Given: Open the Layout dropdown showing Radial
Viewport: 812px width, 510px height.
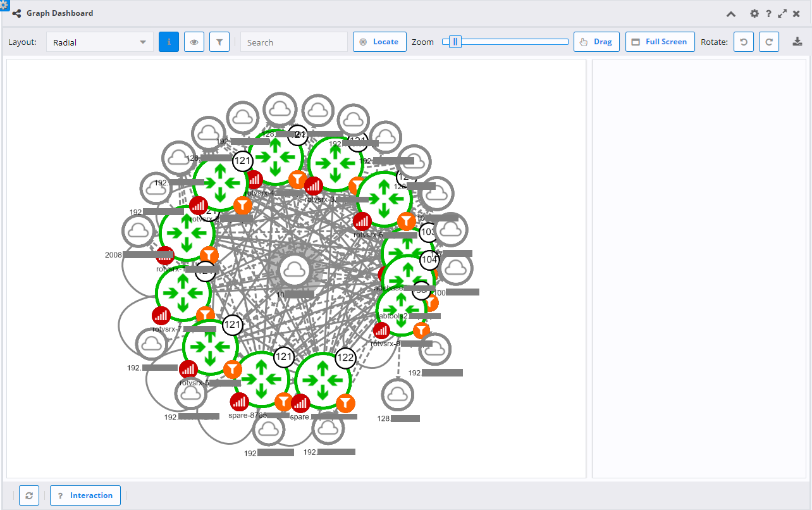Looking at the screenshot, I should pyautogui.click(x=99, y=42).
